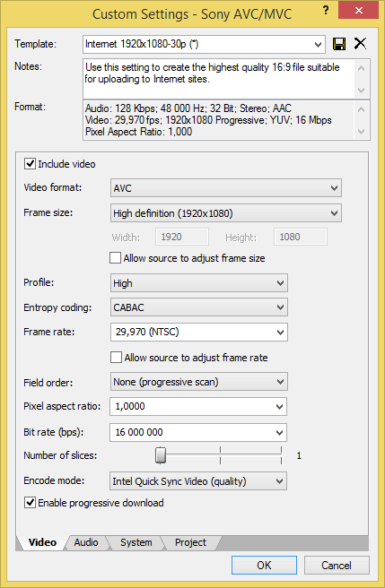385x588 pixels.
Task: Close the Custom Settings dialog
Action: [x=358, y=11]
